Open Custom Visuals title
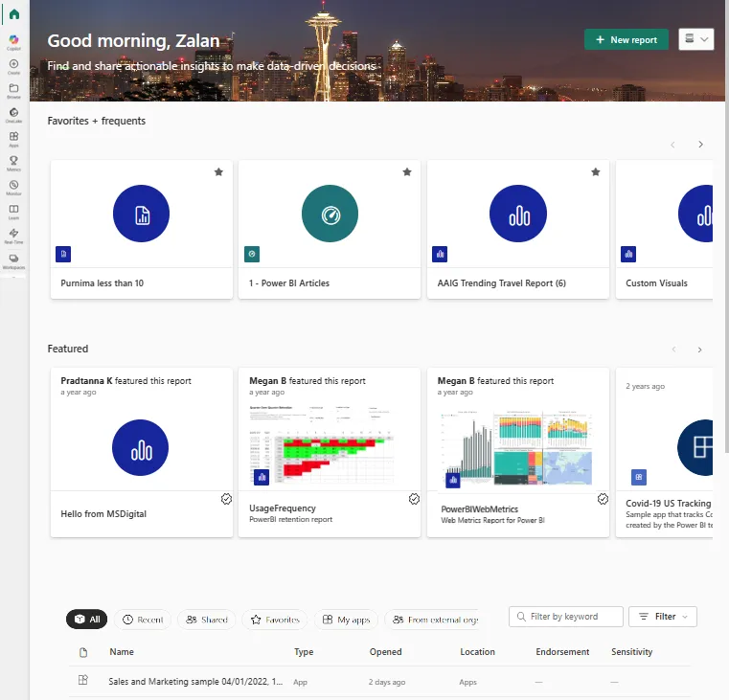Viewport: 729px width, 700px height. 656,283
